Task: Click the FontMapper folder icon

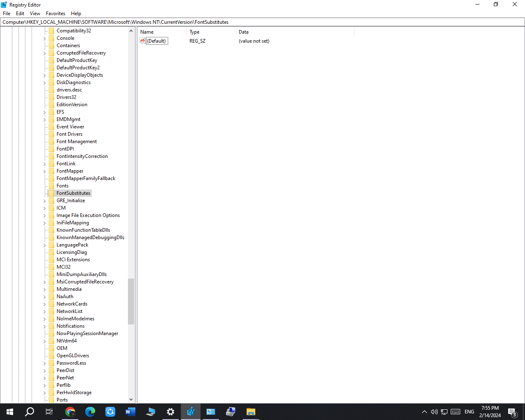Action: pos(51,171)
